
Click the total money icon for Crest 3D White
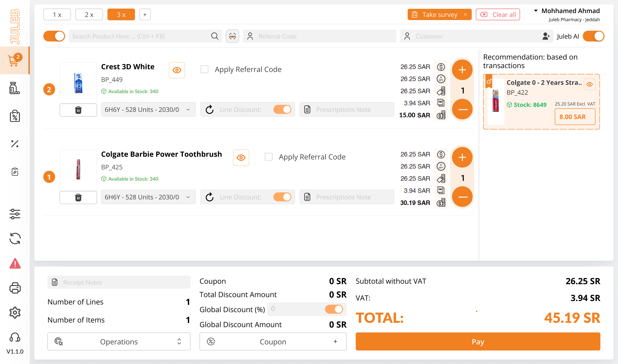pyautogui.click(x=441, y=115)
